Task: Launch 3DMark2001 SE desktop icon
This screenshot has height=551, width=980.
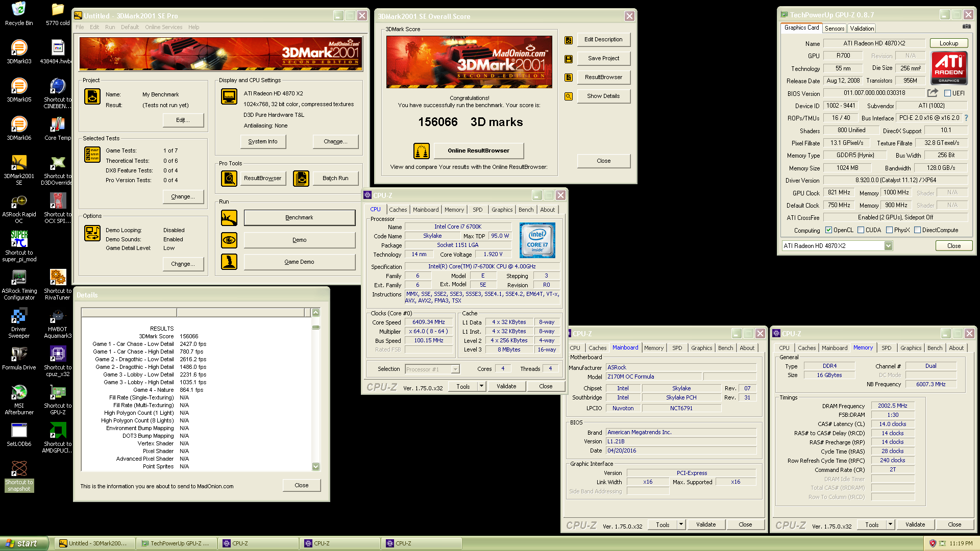Action: [x=19, y=170]
